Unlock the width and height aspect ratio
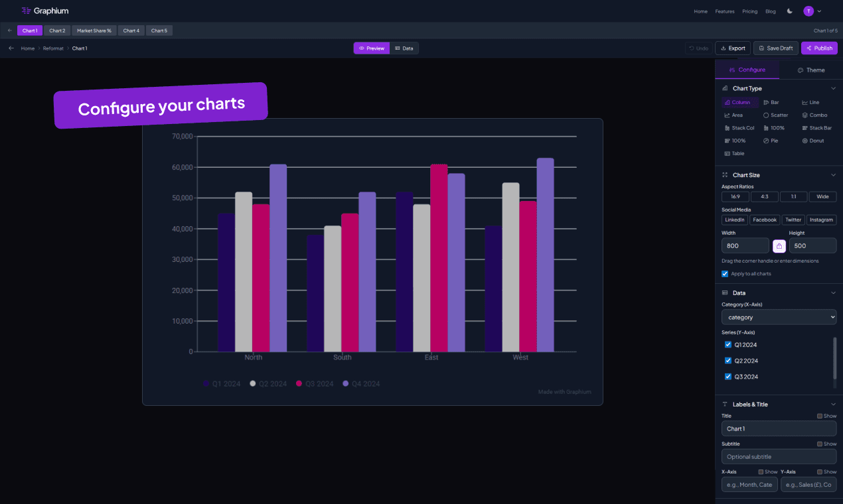 779,245
